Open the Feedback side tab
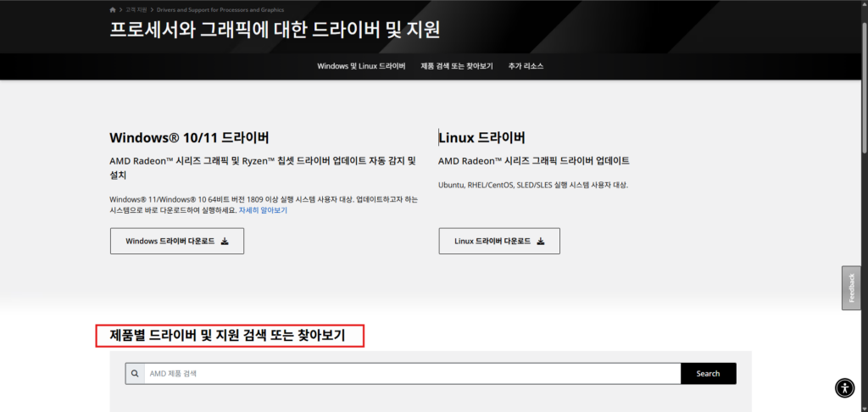 click(x=851, y=288)
